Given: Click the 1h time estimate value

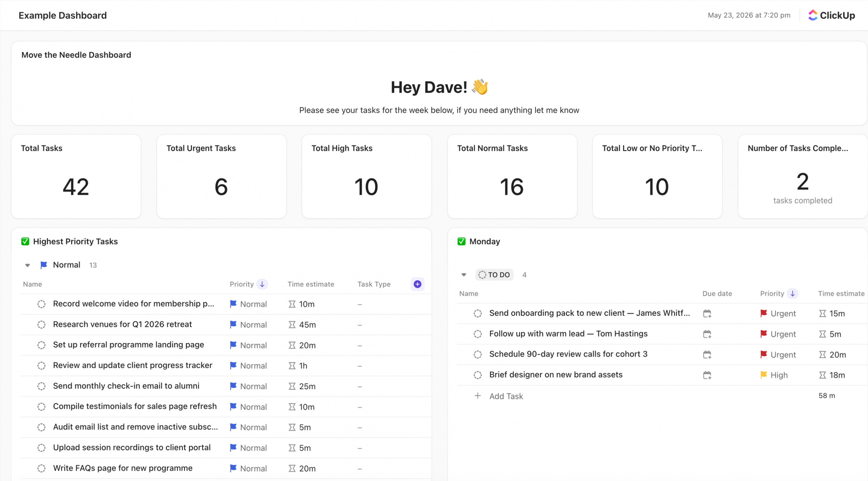Looking at the screenshot, I should pos(303,366).
